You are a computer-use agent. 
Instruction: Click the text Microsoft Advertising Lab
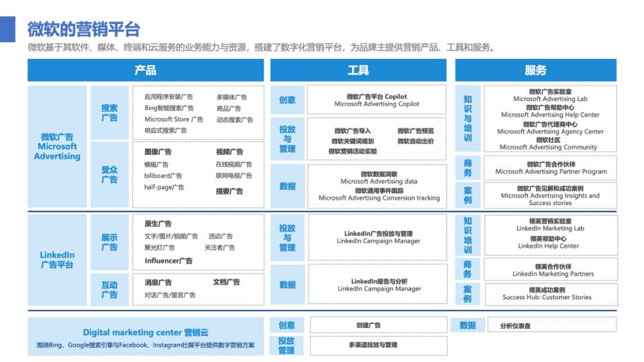pos(550,99)
